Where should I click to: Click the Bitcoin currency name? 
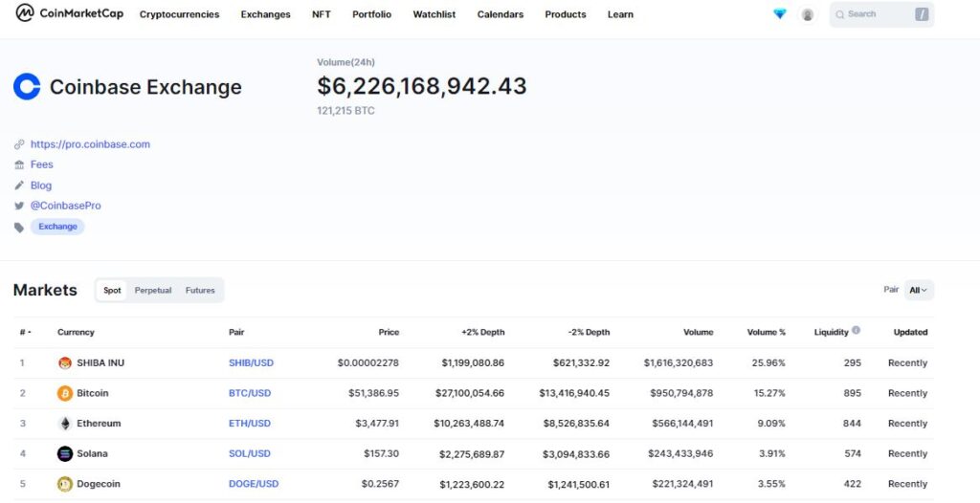(93, 393)
